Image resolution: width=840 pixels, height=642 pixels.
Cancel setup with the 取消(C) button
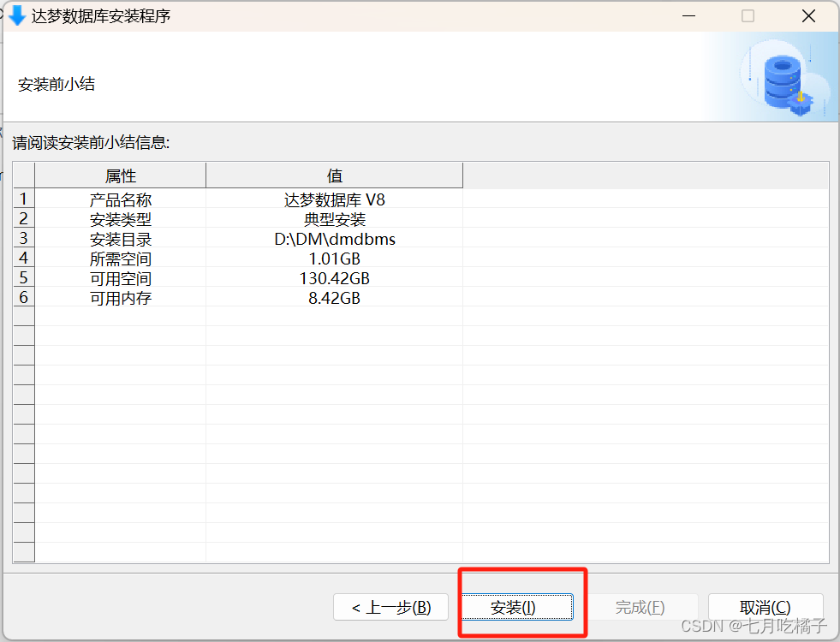pyautogui.click(x=766, y=607)
